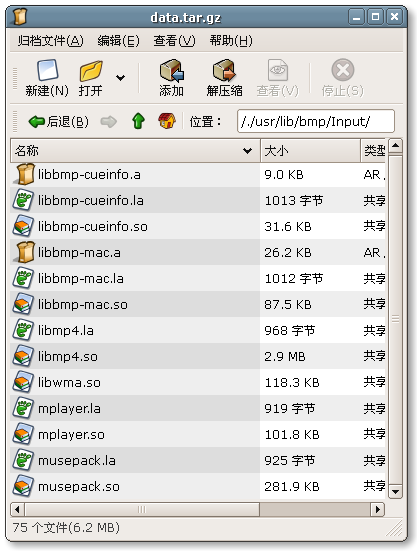The image size is (417, 551).
Task: Add files with the 添加 icon
Action: [171, 71]
